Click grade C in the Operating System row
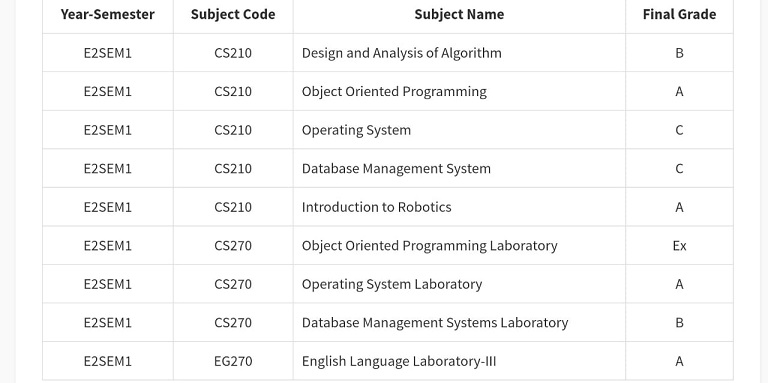Viewport: 768px width, 383px height. pos(679,130)
